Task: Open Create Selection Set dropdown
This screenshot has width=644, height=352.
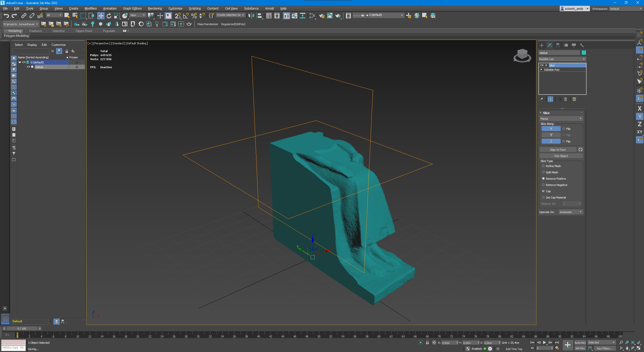Action: 230,15
